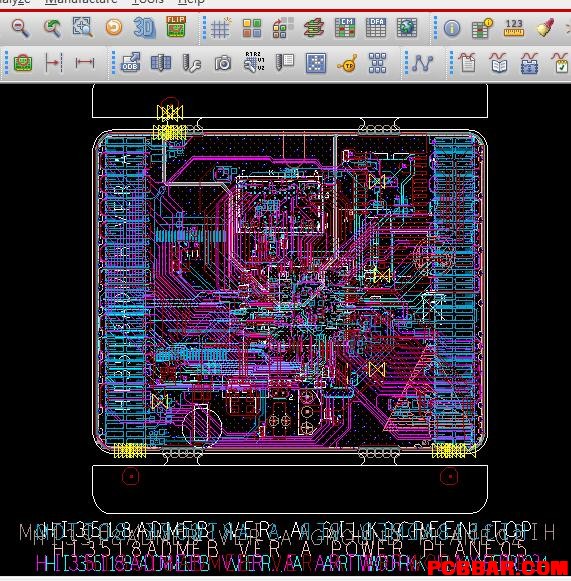Open the layer stack cross-section icon
The width and height of the screenshot is (571, 581).
[314, 28]
